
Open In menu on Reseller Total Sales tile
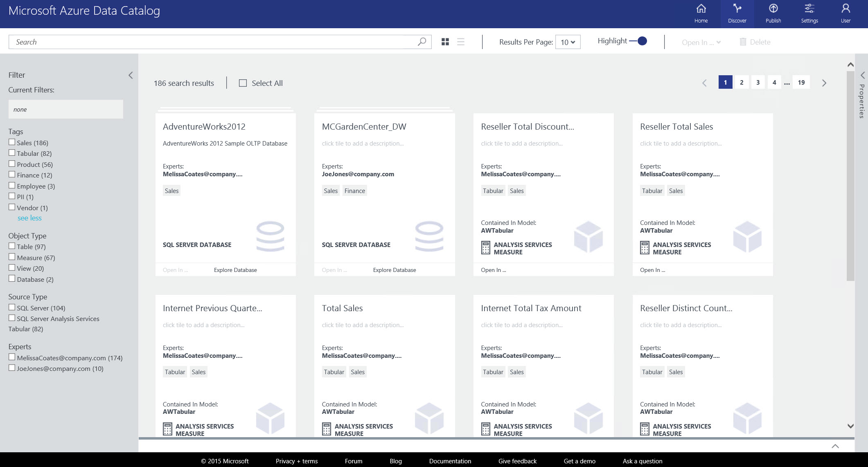[x=652, y=270]
